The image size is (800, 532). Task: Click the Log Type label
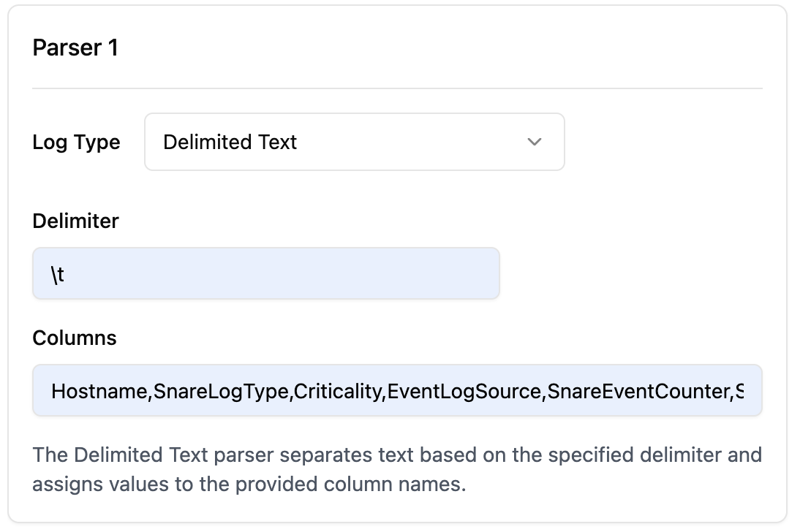[x=76, y=142]
